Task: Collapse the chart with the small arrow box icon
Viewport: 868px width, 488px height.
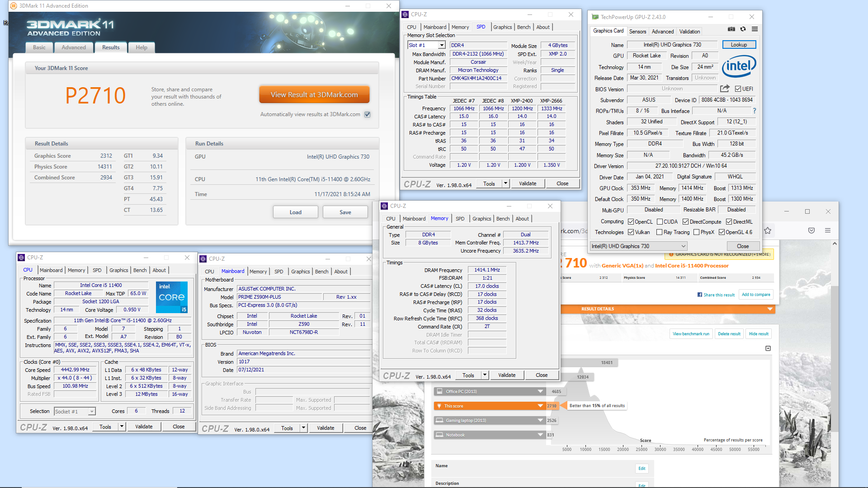Action: [x=768, y=348]
